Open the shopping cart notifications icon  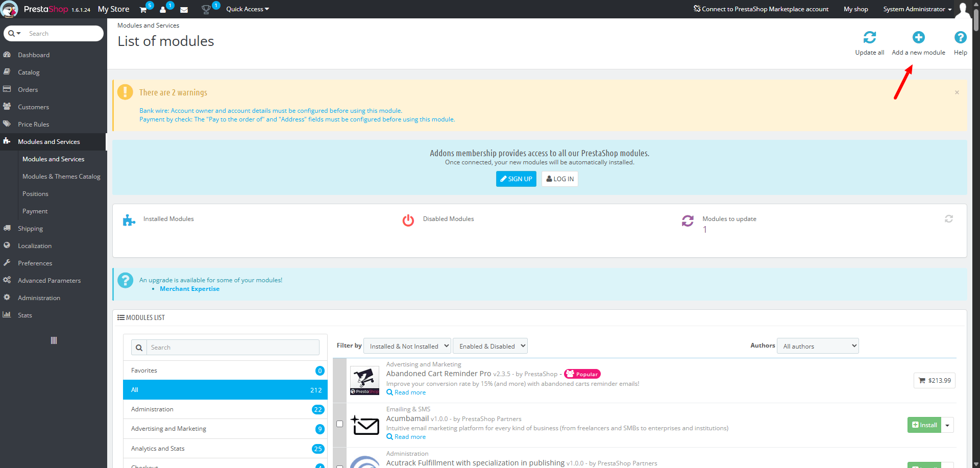[x=143, y=10]
